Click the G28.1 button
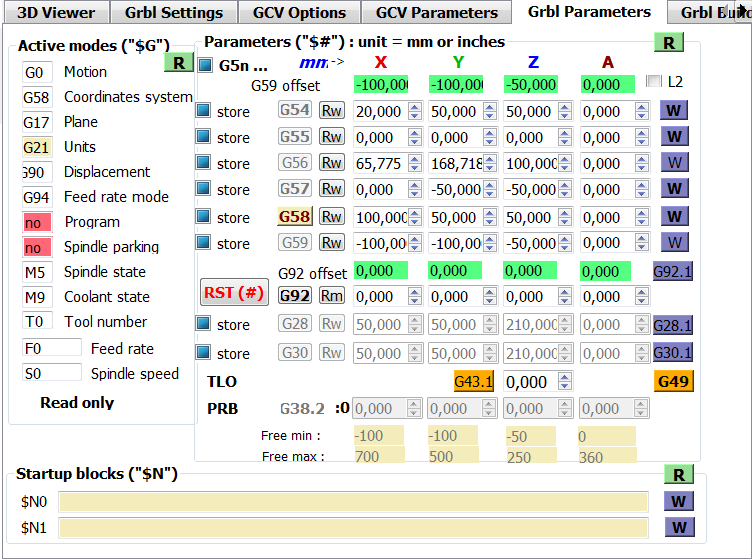This screenshot has width=752, height=560. [673, 326]
